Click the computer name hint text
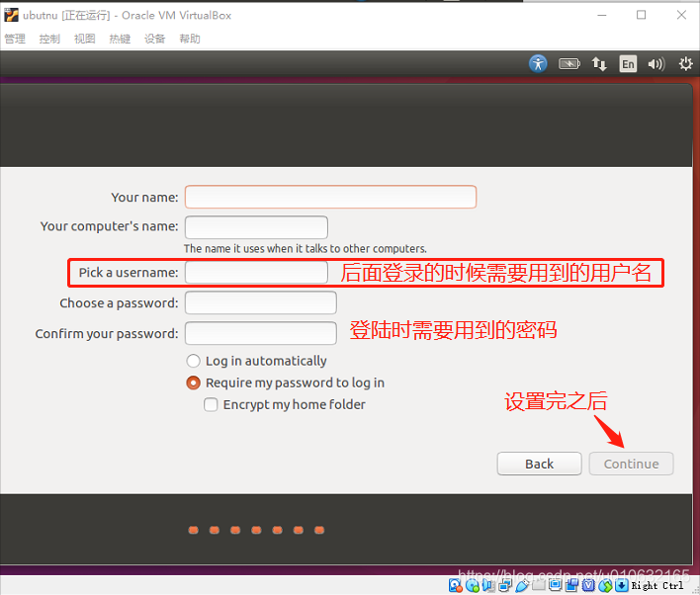 [306, 249]
